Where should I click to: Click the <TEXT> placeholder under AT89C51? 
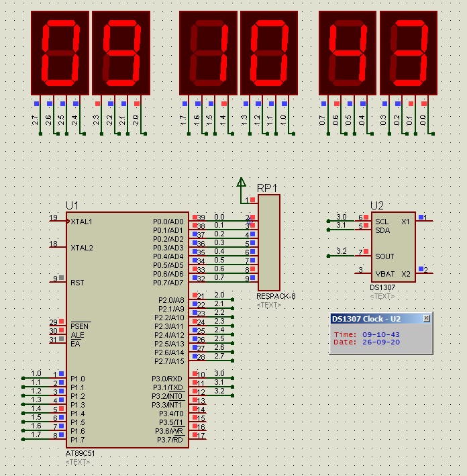[78, 462]
